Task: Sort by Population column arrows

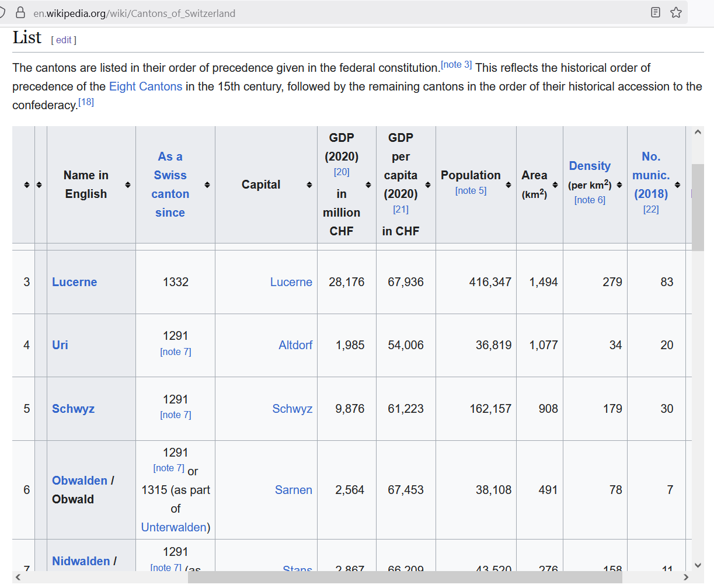Action: (x=508, y=185)
